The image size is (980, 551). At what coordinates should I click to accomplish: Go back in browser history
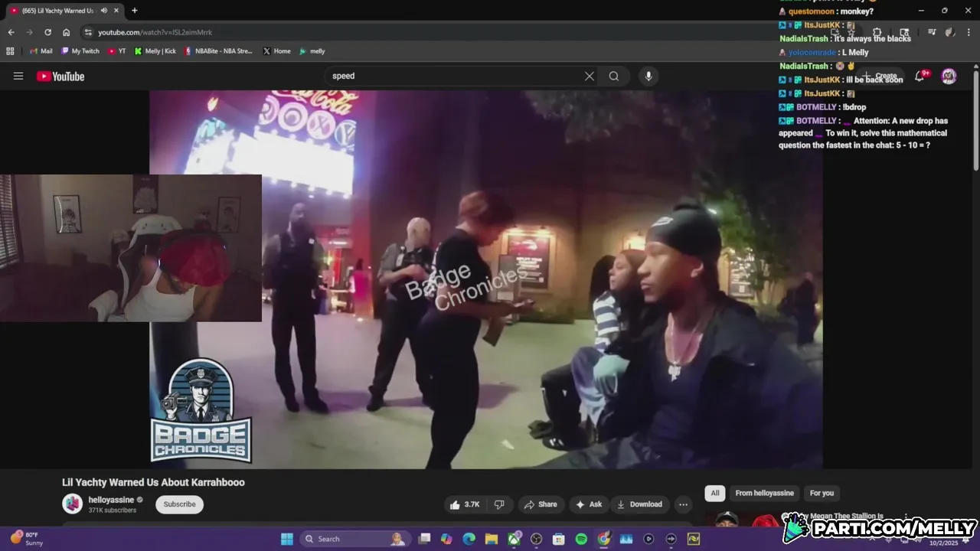pyautogui.click(x=11, y=32)
